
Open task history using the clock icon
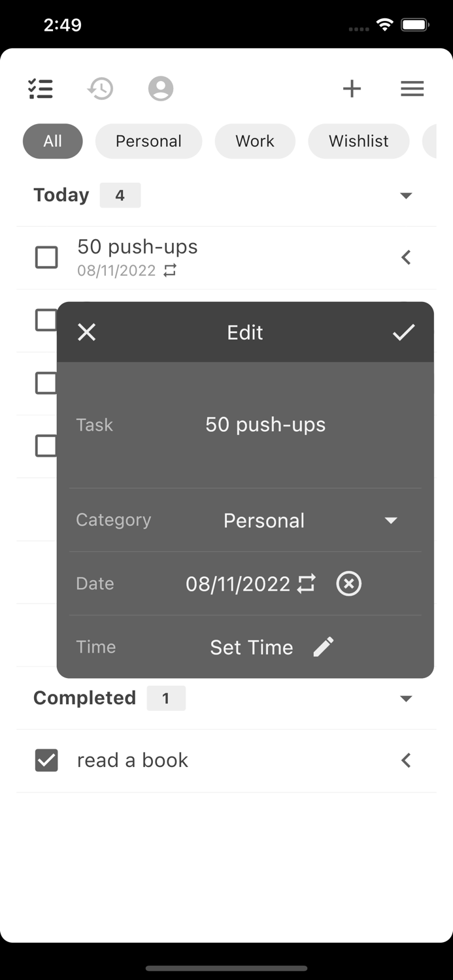99,88
